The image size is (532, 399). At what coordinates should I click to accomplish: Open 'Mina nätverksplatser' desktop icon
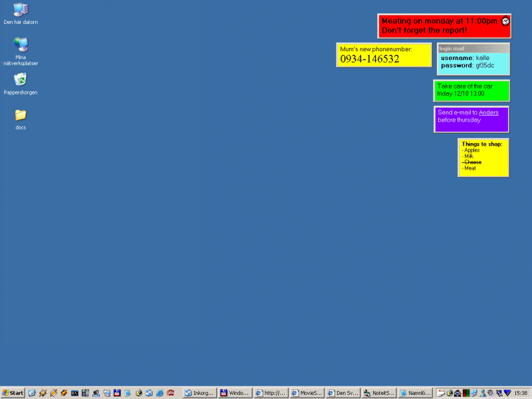[21, 45]
